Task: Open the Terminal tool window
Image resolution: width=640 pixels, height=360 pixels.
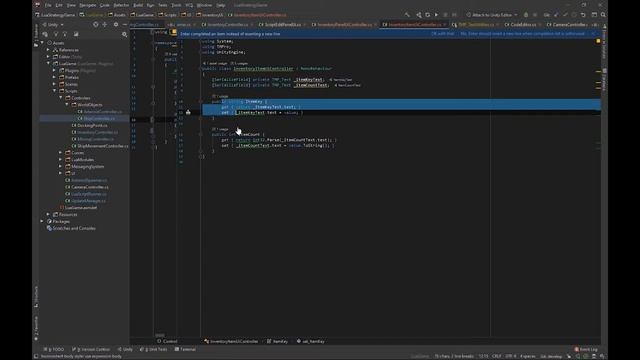Action: [185, 349]
